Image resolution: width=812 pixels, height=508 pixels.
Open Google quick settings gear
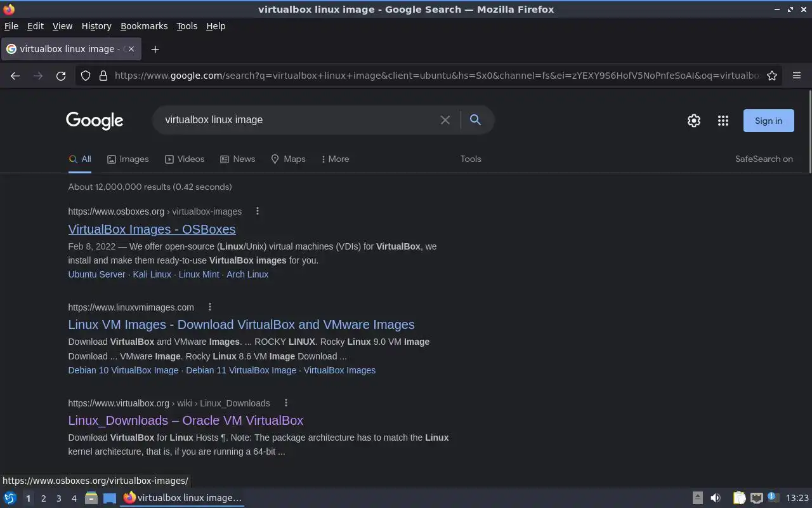[694, 121]
